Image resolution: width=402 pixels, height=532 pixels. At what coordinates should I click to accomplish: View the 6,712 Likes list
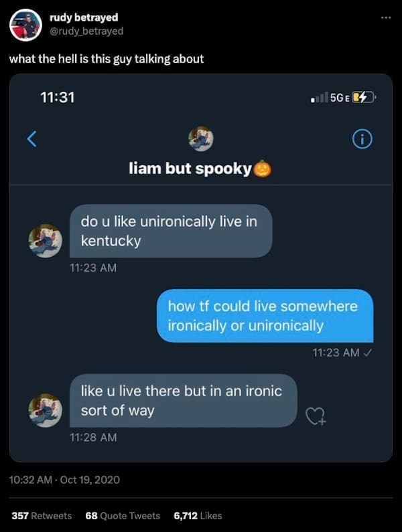198,515
